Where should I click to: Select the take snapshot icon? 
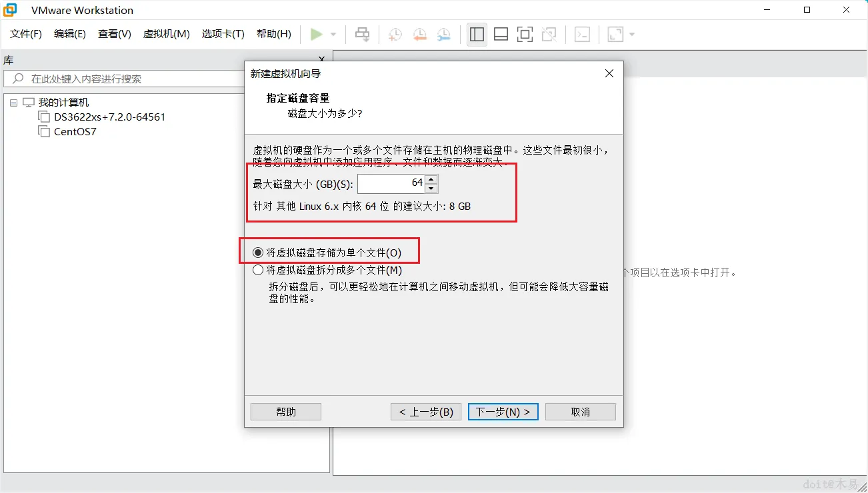tap(394, 34)
